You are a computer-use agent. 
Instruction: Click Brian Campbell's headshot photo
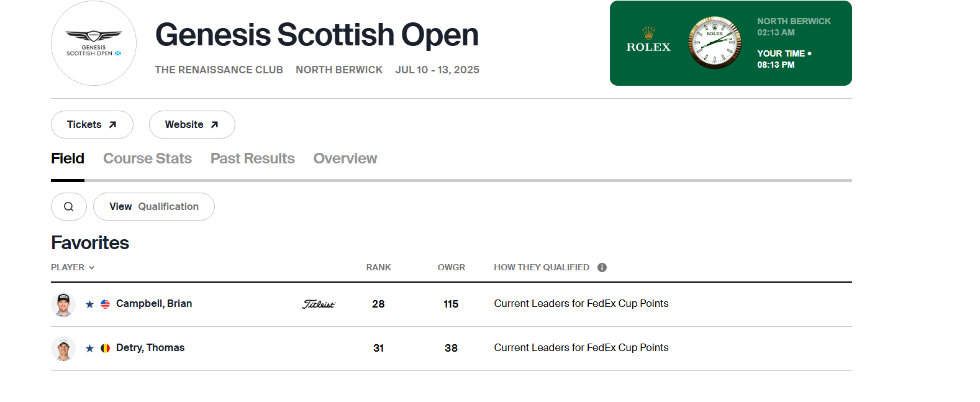[x=63, y=304]
